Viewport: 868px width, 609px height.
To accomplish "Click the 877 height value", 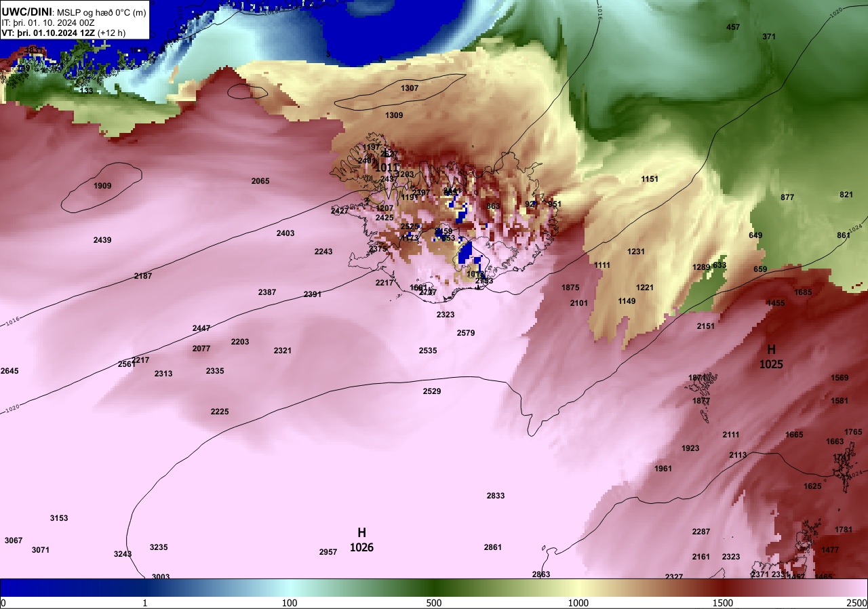I will pos(787,197).
